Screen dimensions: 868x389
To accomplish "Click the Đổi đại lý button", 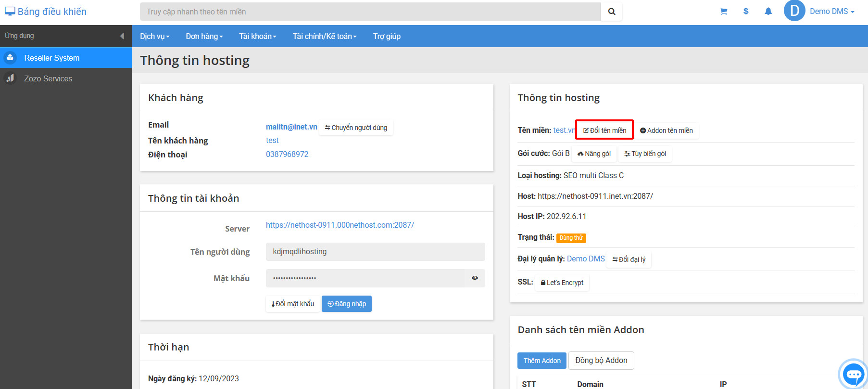I will coord(629,259).
